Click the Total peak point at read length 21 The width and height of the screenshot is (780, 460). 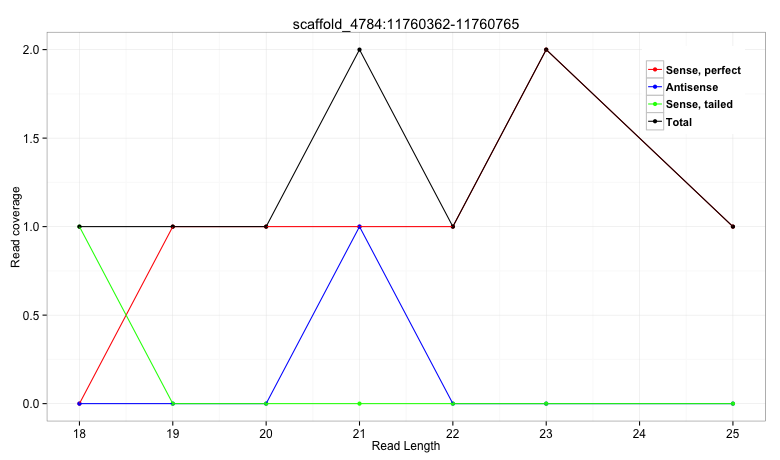(x=359, y=50)
